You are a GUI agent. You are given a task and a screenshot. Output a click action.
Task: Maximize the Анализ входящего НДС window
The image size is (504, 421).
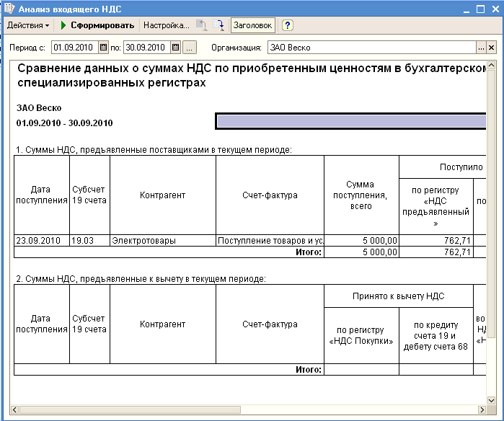point(480,9)
